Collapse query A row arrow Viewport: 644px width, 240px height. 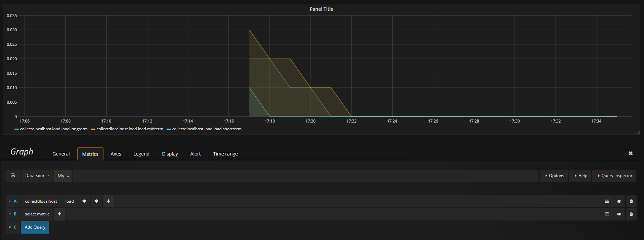(x=10, y=201)
